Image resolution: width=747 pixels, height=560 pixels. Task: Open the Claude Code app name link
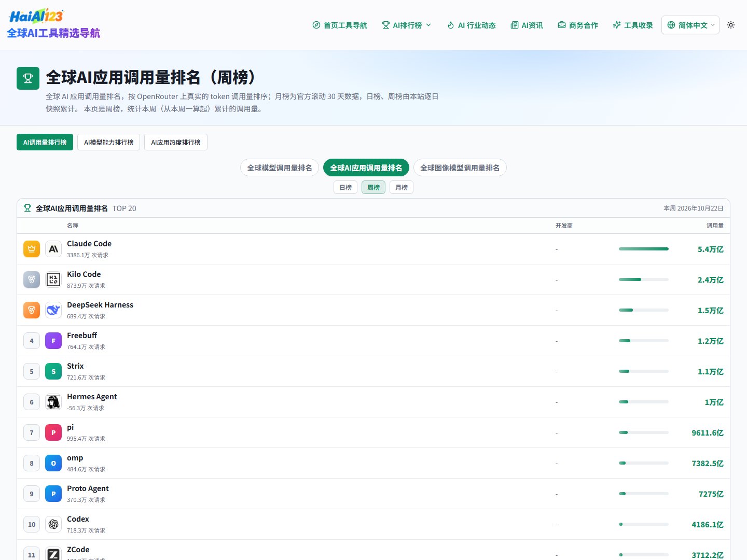(x=89, y=244)
